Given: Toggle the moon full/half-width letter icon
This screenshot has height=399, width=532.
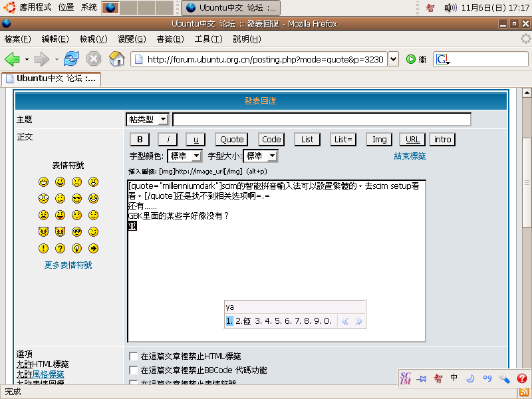Looking at the screenshot, I should [x=470, y=378].
